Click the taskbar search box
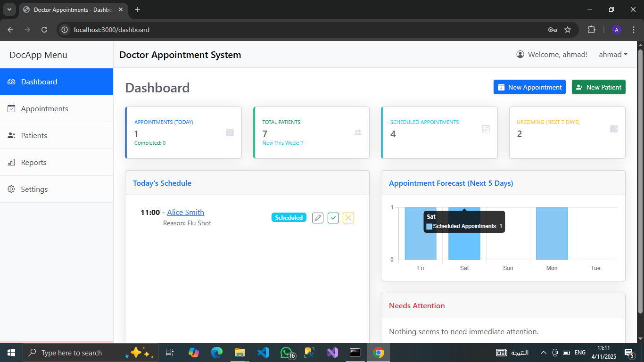This screenshot has height=362, width=644. (x=90, y=353)
